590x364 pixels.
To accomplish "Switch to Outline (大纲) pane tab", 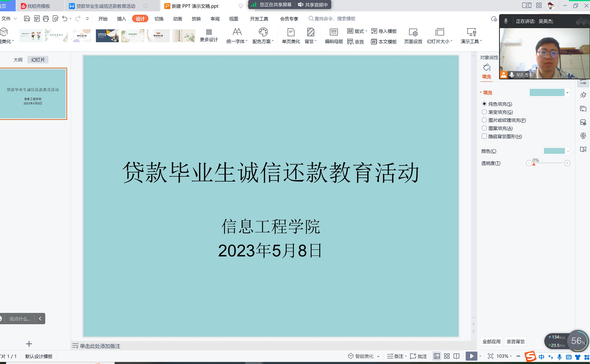I will pyautogui.click(x=18, y=60).
